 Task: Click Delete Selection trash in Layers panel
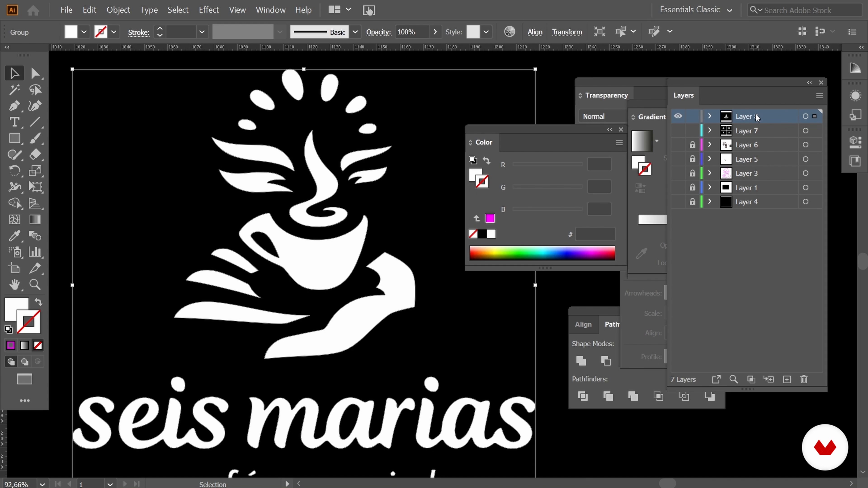pyautogui.click(x=804, y=380)
